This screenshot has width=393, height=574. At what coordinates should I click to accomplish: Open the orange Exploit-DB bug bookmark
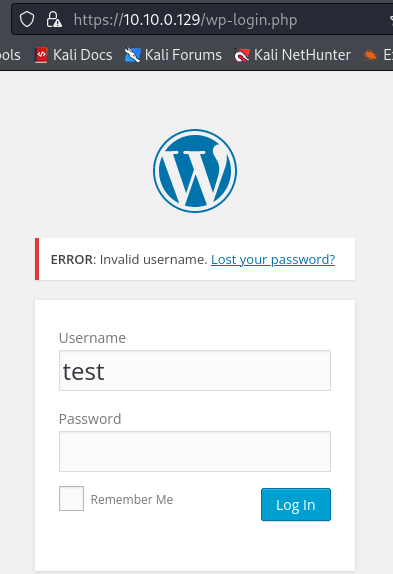(370, 55)
